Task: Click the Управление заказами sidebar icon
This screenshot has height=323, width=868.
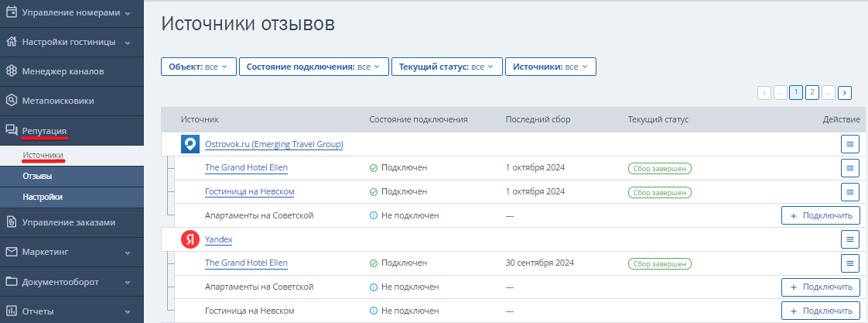Action: point(11,222)
